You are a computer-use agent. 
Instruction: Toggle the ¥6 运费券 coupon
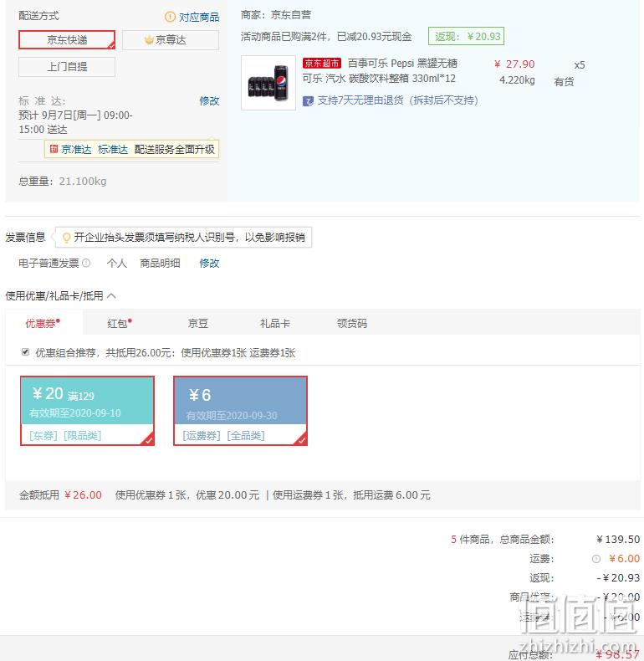[x=240, y=411]
